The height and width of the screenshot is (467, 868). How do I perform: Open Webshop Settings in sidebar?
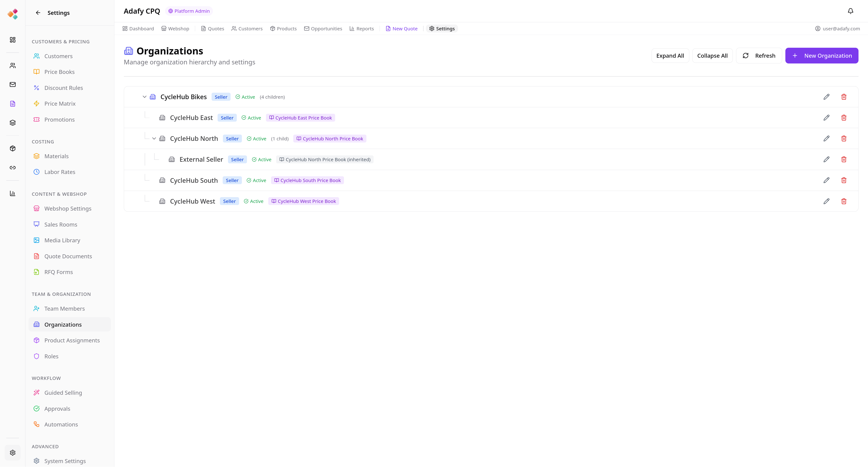70,209
